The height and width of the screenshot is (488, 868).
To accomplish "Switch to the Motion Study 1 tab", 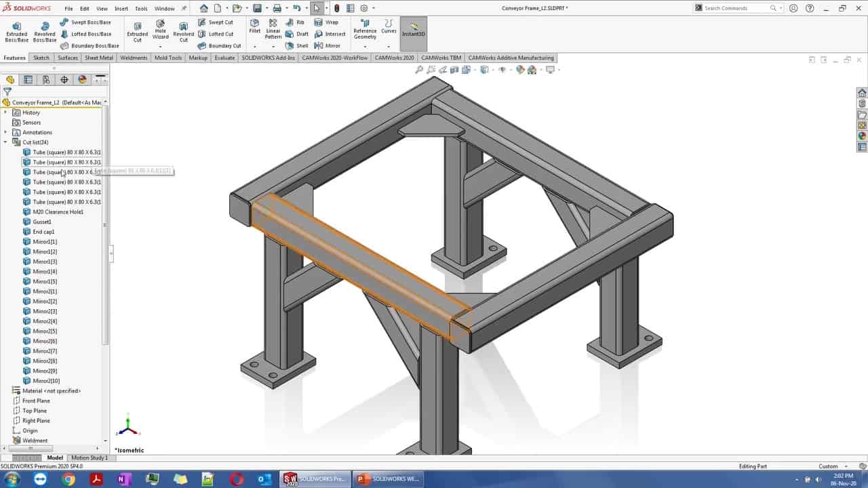I will (x=90, y=457).
